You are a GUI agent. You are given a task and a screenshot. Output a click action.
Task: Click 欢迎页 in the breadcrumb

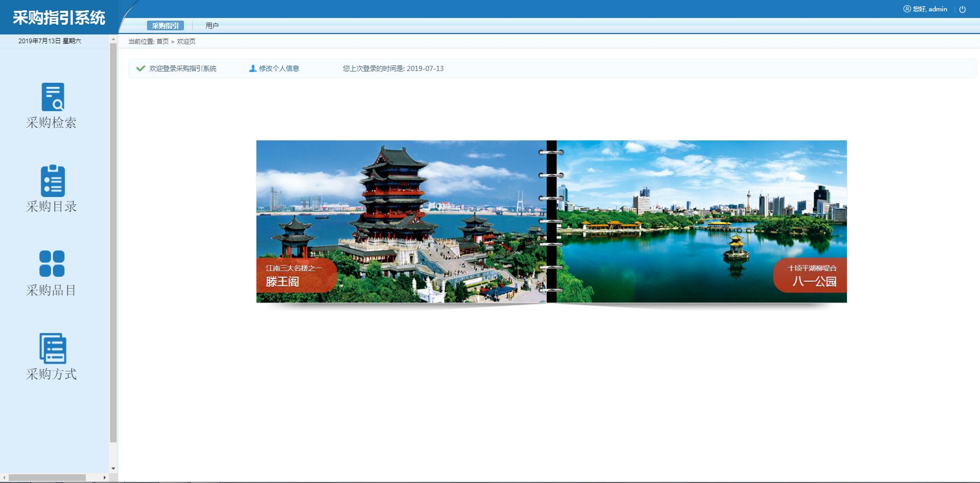point(186,42)
